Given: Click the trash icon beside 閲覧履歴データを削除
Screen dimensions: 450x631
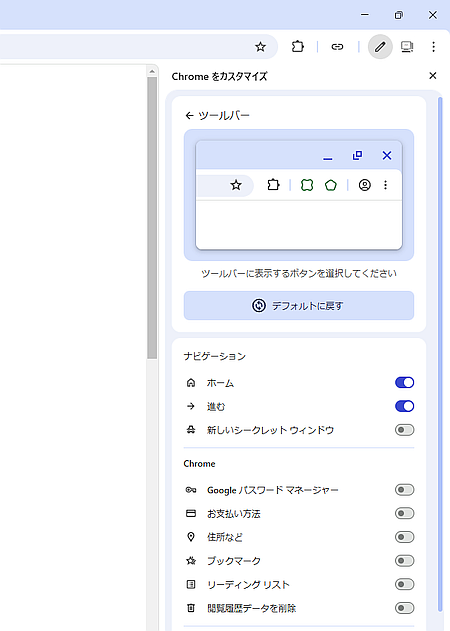Looking at the screenshot, I should pos(191,608).
